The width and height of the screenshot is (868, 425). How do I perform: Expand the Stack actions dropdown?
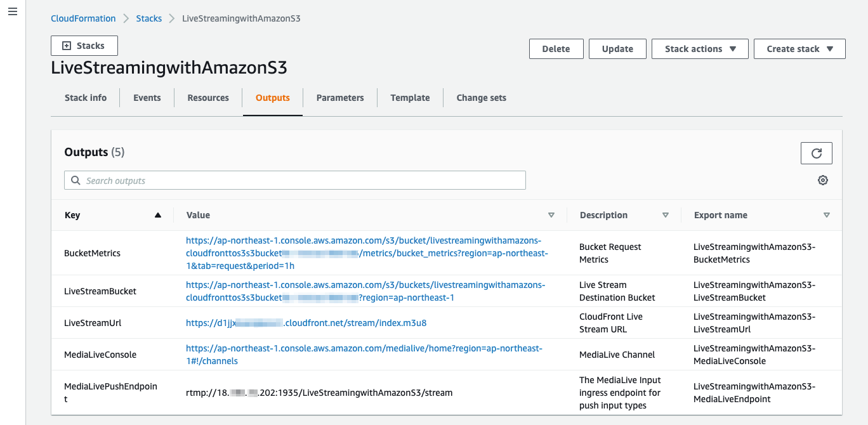tap(700, 49)
